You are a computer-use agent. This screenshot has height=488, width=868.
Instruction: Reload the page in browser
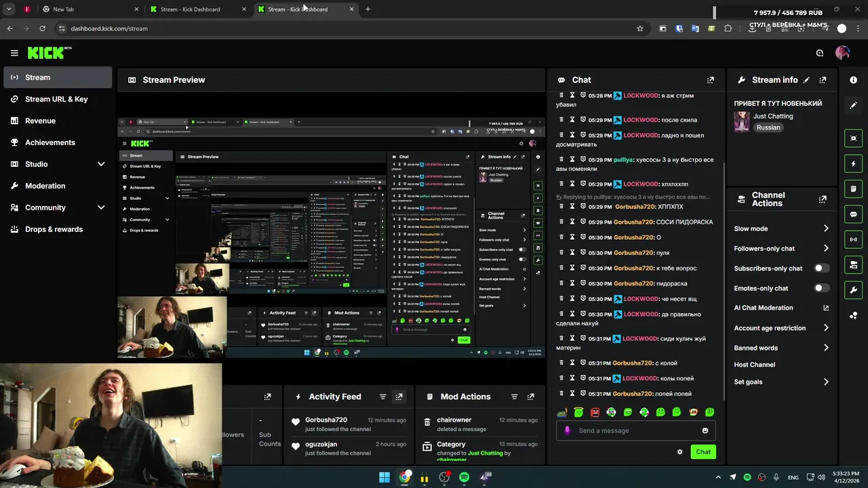click(42, 28)
